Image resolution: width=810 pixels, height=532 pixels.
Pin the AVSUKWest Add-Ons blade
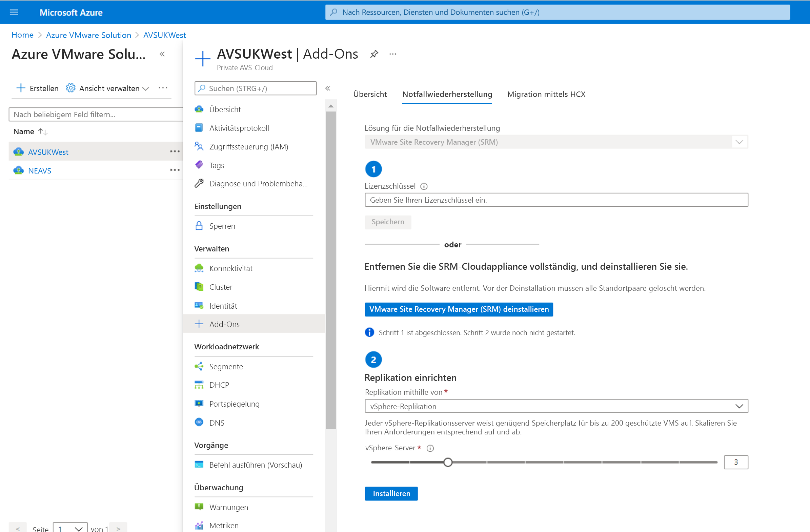(374, 54)
